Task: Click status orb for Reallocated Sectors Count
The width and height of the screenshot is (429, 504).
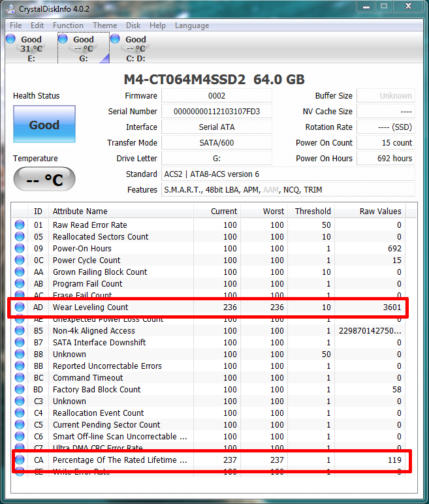Action: [20, 236]
